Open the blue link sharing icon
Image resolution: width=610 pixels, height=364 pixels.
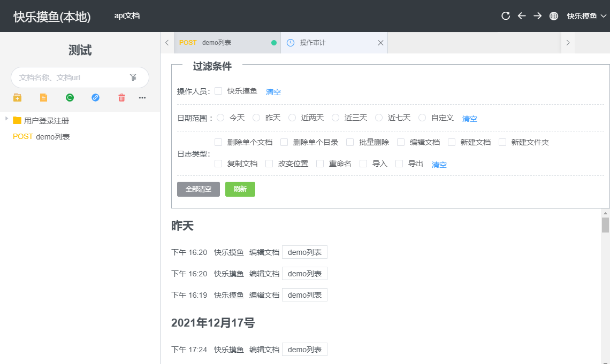(x=95, y=98)
